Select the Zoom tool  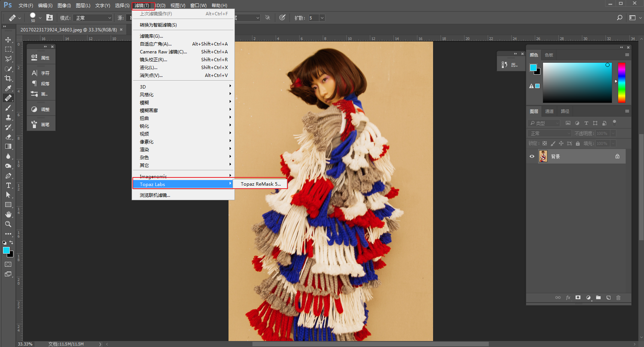coord(8,224)
